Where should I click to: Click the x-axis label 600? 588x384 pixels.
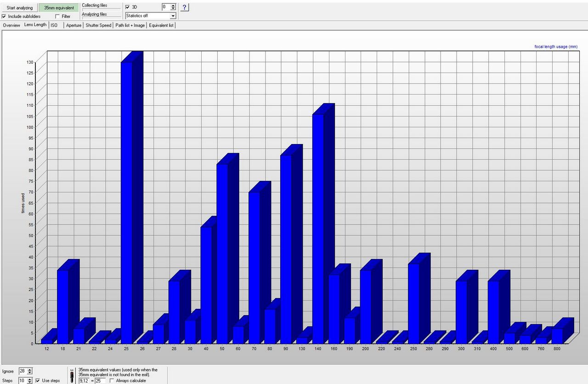pos(525,349)
